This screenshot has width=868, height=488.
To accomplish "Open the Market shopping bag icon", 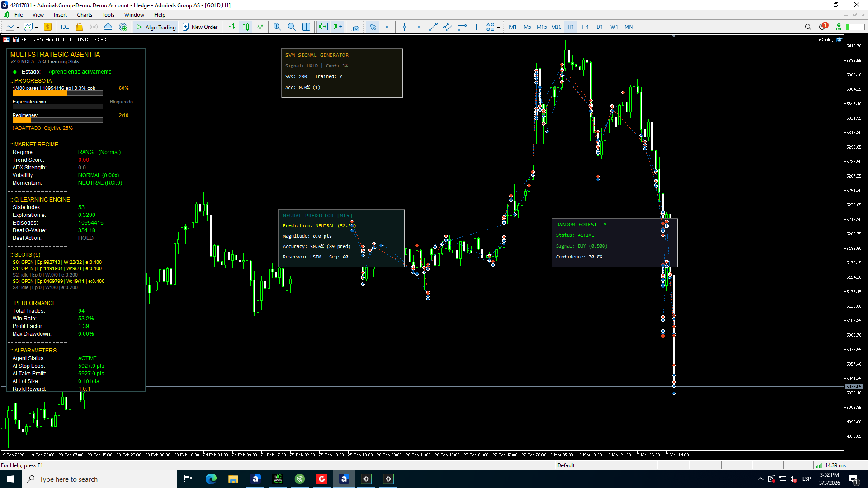I will [80, 27].
